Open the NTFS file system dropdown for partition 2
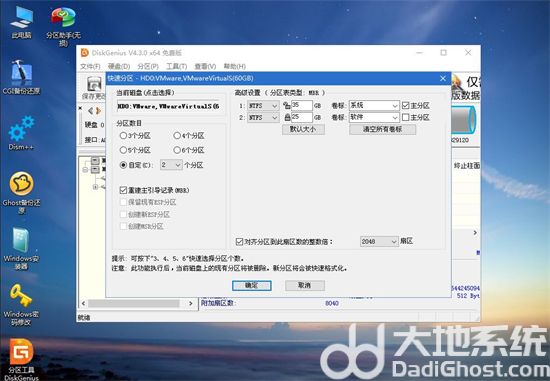Screen dimensions: 550x381 (263, 117)
